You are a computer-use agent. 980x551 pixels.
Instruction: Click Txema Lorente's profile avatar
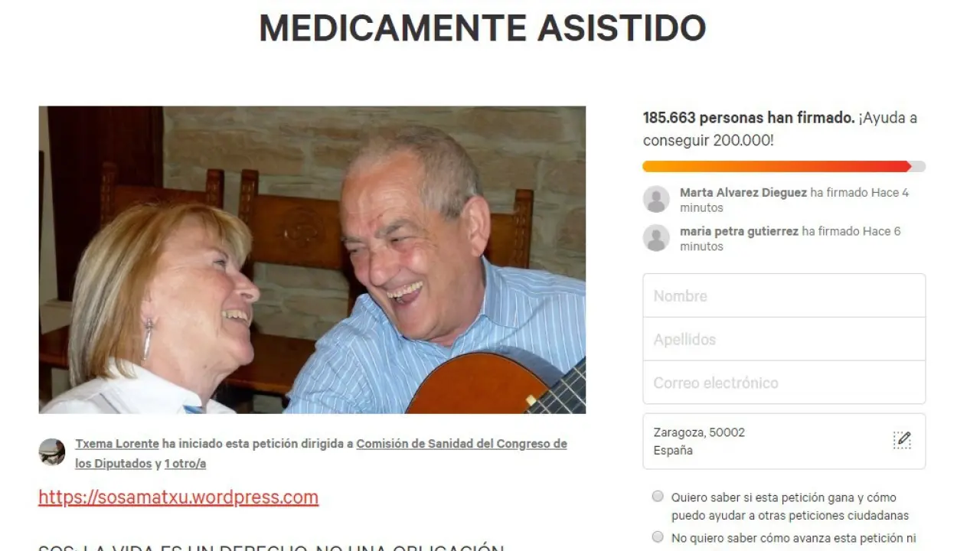[x=52, y=452]
